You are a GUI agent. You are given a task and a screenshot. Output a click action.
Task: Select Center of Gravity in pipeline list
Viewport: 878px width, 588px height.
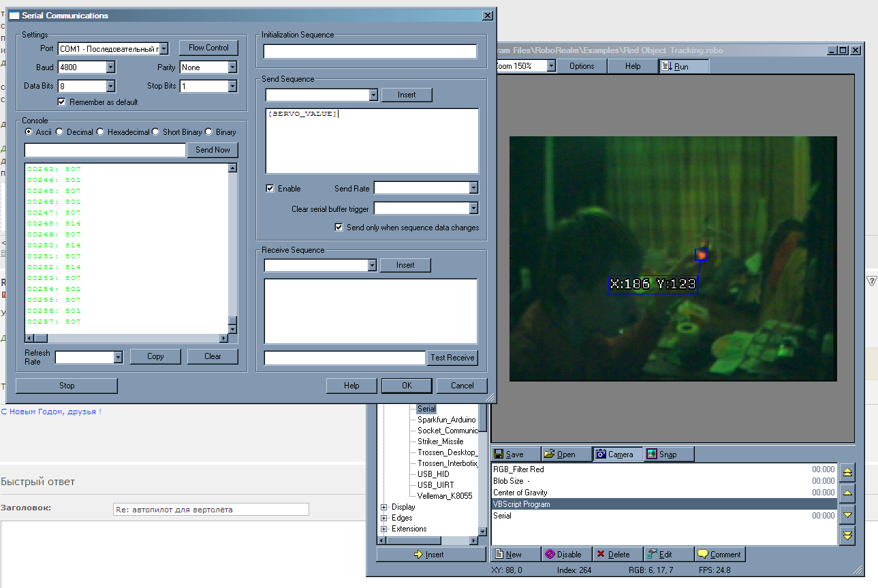(x=664, y=493)
